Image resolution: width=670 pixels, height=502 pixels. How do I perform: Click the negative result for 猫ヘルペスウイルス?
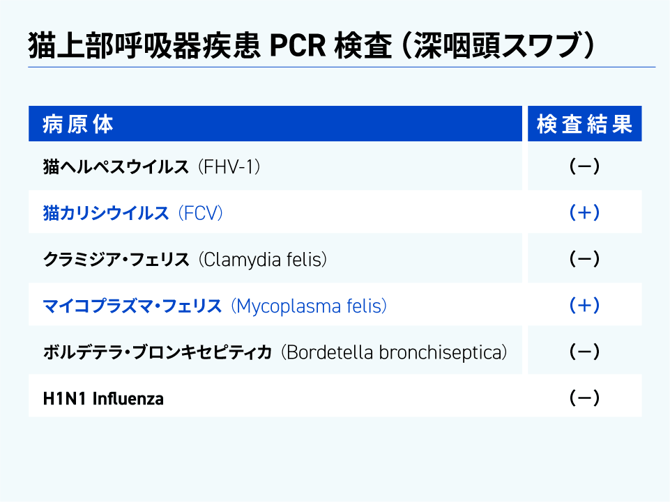point(584,166)
